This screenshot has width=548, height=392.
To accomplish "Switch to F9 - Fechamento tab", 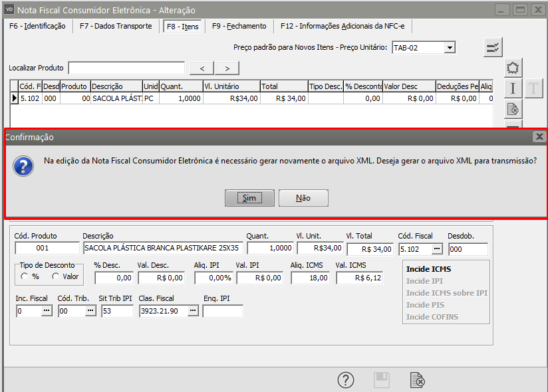I will (x=239, y=26).
